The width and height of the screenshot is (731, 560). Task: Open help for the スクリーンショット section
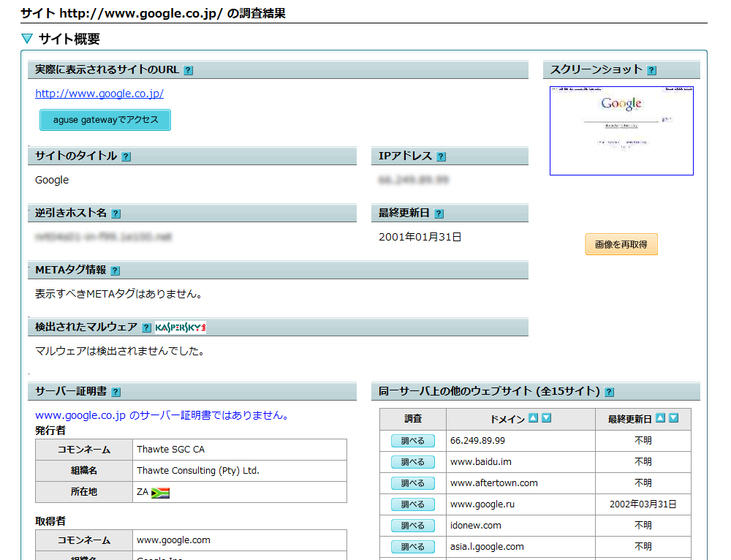651,69
